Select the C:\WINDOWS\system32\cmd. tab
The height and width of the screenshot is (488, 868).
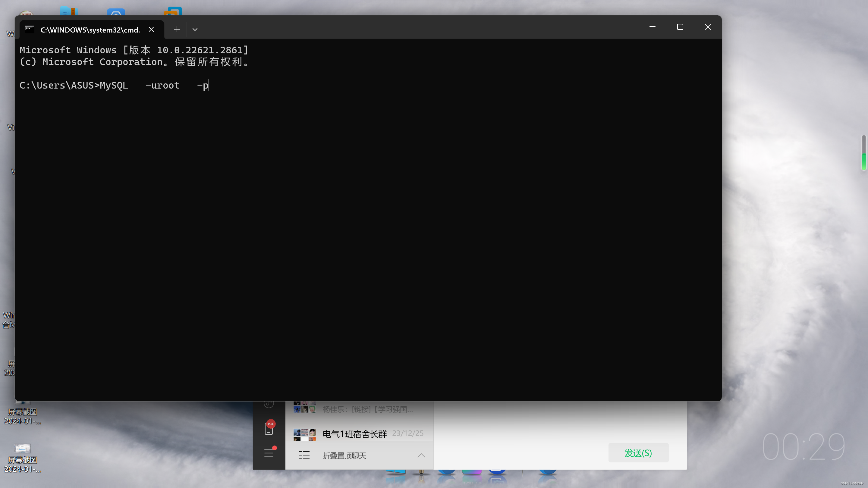click(92, 30)
